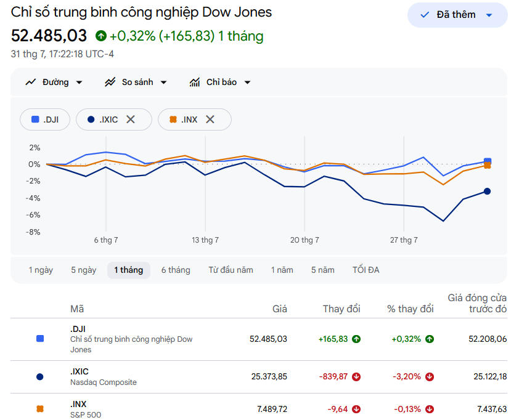Click the price 52.485,03 in the table
Viewport: 519px width, 420px height.
pyautogui.click(x=268, y=339)
